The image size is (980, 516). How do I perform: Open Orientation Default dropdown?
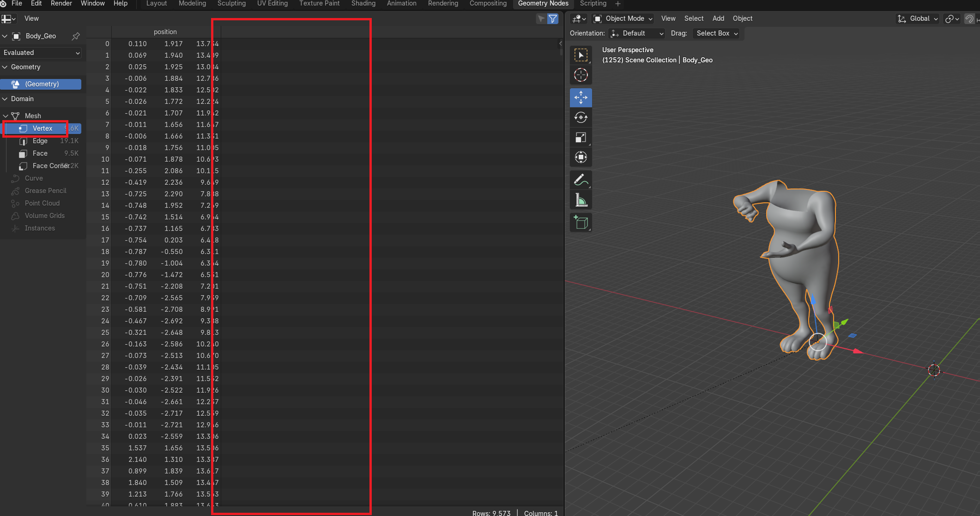click(x=637, y=33)
